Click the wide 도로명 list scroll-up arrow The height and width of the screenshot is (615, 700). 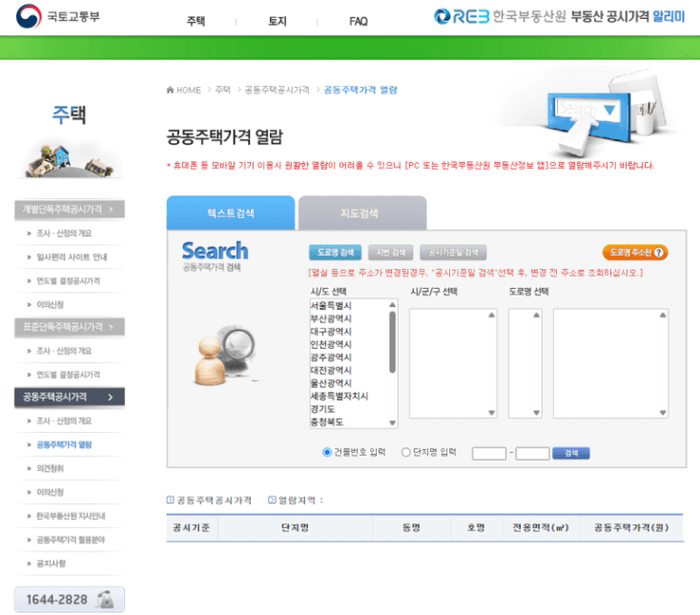pos(663,315)
